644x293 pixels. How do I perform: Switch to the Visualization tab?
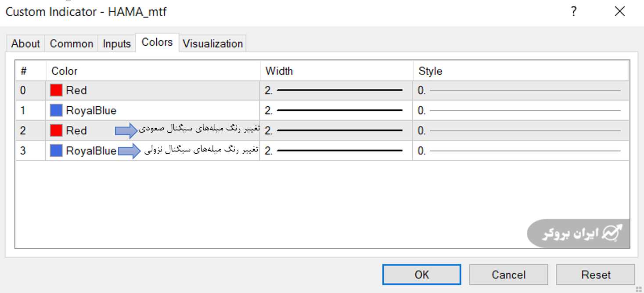[x=212, y=44]
